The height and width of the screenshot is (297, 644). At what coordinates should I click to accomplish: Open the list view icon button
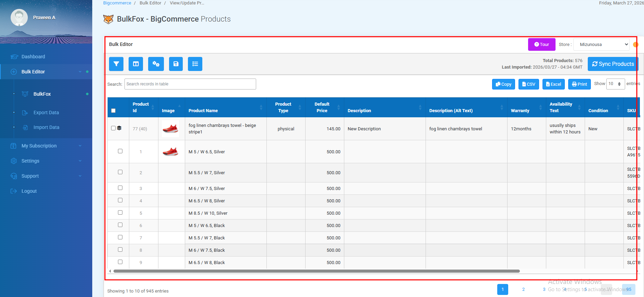click(195, 64)
